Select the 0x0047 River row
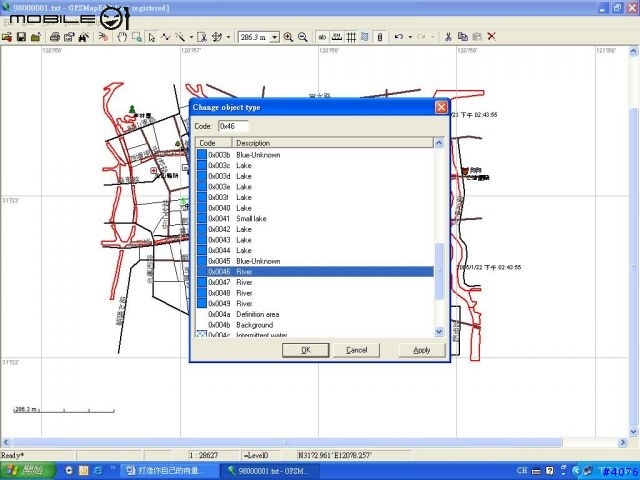Image resolution: width=640 pixels, height=480 pixels. click(x=315, y=282)
